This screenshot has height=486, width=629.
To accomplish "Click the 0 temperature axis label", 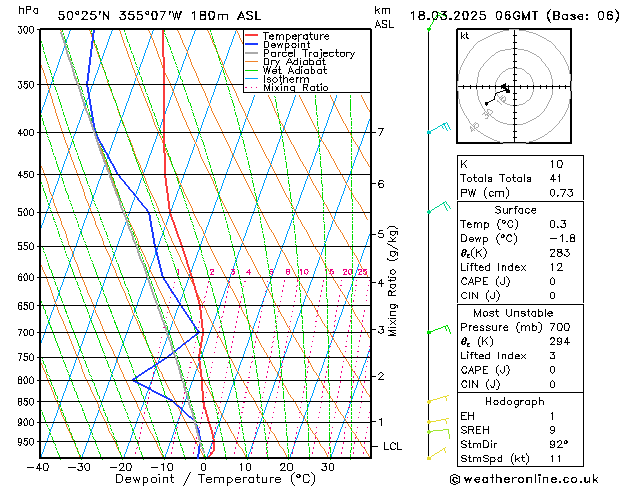I will click(203, 467).
